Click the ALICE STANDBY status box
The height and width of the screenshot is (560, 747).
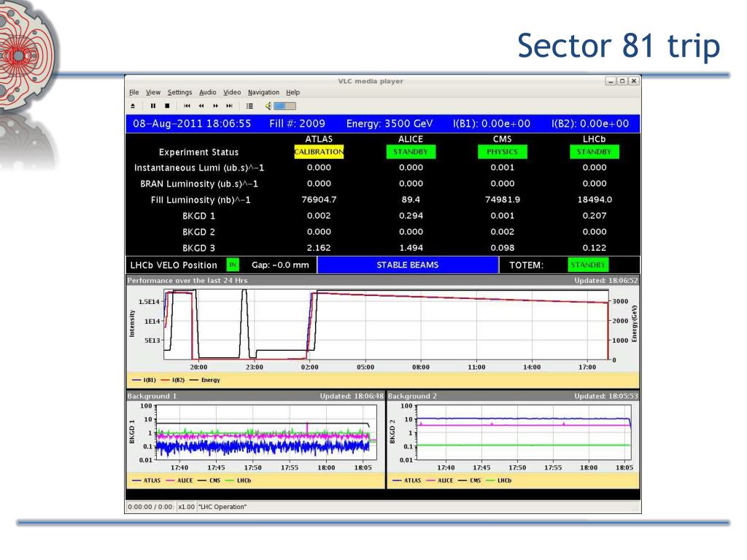411,152
